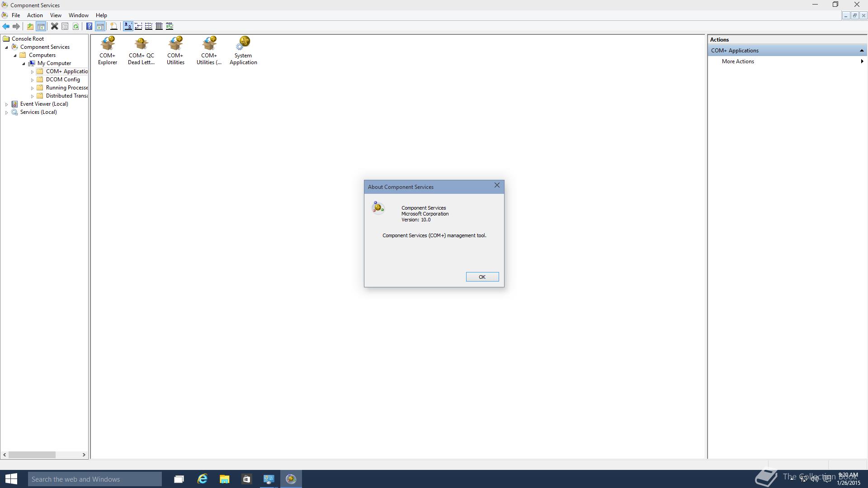This screenshot has height=488, width=868.
Task: Click the new item icon with star
Action: [x=114, y=26]
